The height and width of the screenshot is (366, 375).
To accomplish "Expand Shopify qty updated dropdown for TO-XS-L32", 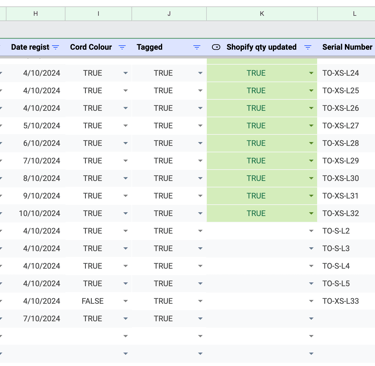I will [311, 213].
